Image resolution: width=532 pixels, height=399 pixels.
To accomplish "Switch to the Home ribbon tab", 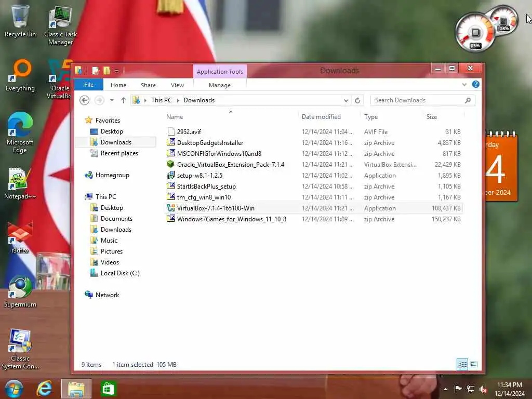I will [x=118, y=85].
